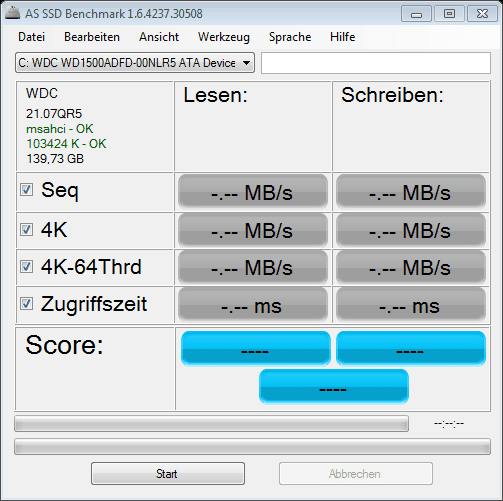Click the Seq read result field
Viewport: 503px width, 501px height.
[253, 191]
